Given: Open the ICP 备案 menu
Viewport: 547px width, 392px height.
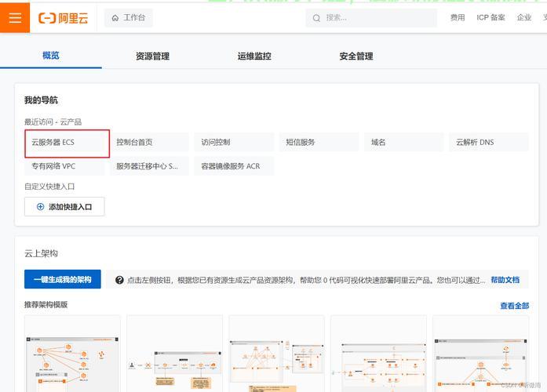Looking at the screenshot, I should coord(490,18).
